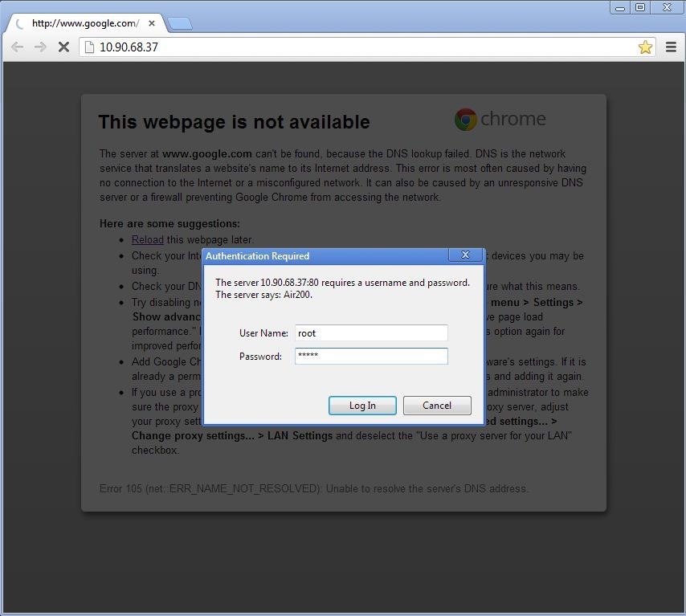The image size is (686, 616).
Task: Open the Chrome menu
Action: (x=671, y=47)
